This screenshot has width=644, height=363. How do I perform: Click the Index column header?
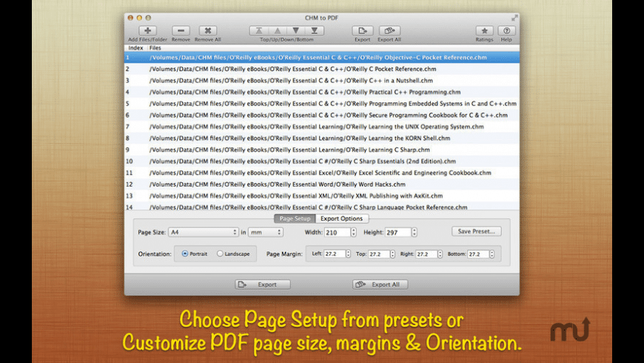[x=135, y=47]
